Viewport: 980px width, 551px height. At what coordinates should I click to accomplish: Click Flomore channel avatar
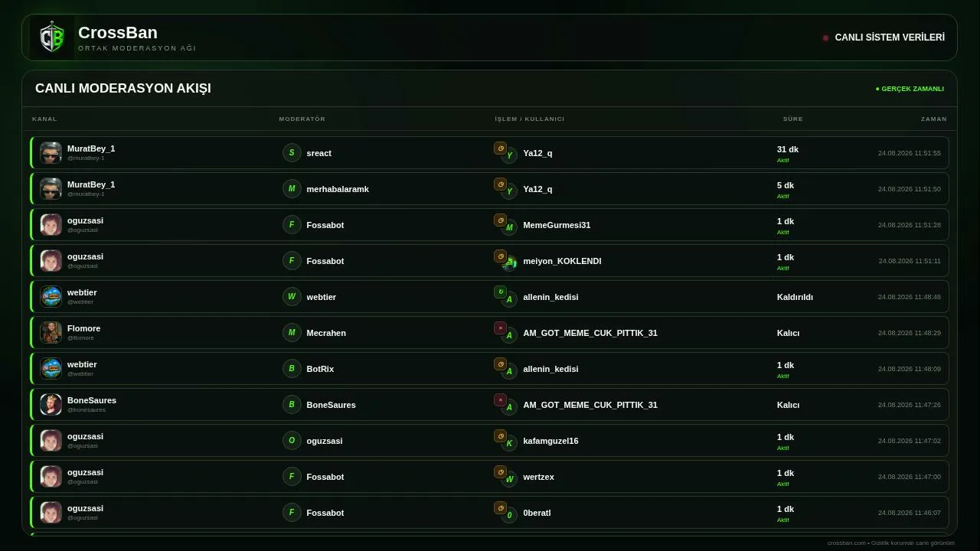coord(51,333)
